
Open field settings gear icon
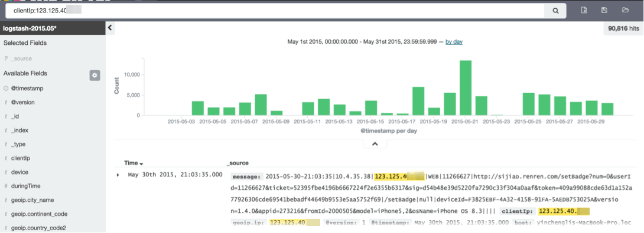[x=95, y=75]
